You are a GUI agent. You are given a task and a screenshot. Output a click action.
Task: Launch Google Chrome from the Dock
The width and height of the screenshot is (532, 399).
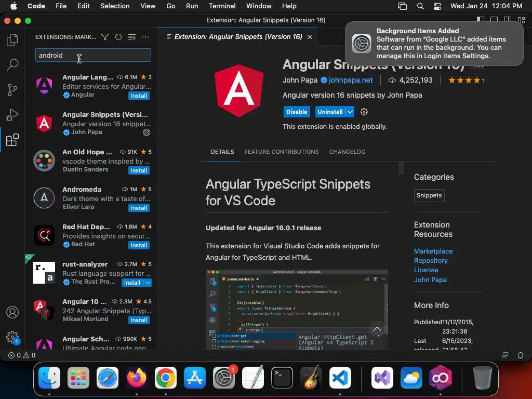tap(166, 377)
